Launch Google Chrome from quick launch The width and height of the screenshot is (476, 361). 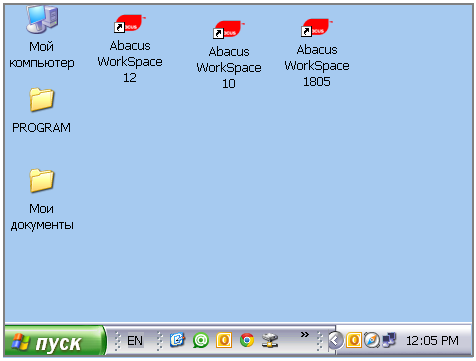[247, 340]
